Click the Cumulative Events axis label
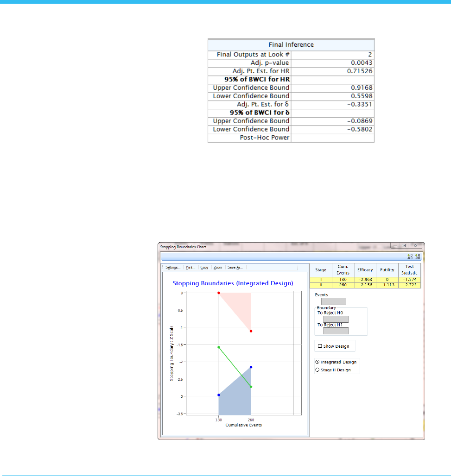The height and width of the screenshot is (476, 451). 243,425
